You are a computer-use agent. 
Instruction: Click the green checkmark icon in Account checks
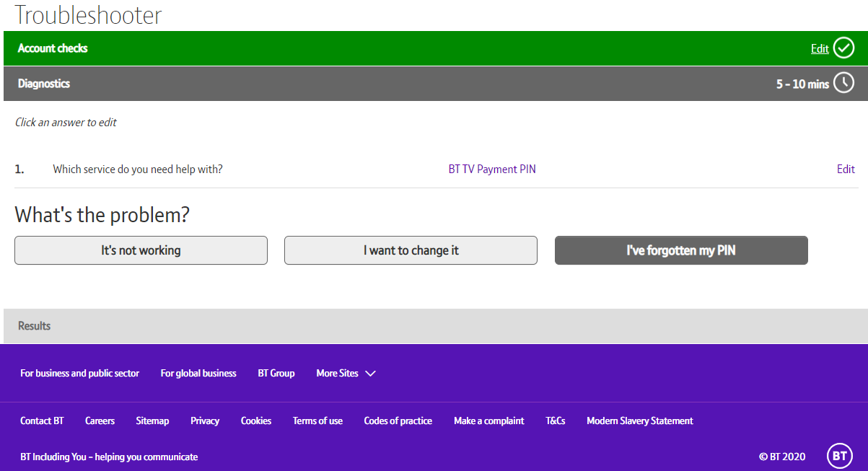[843, 48]
